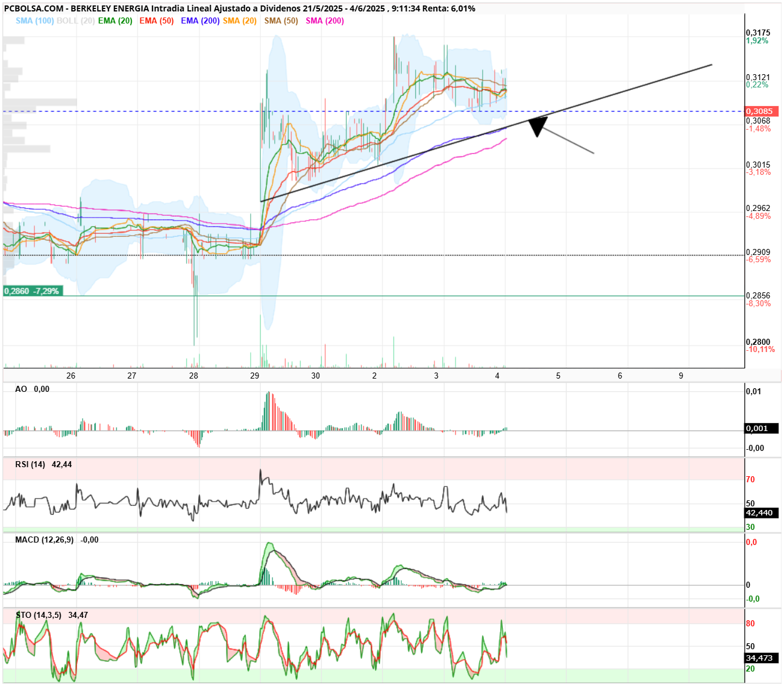The image size is (784, 686).
Task: Click the red 0,0 MACD scale label
Action: point(751,543)
